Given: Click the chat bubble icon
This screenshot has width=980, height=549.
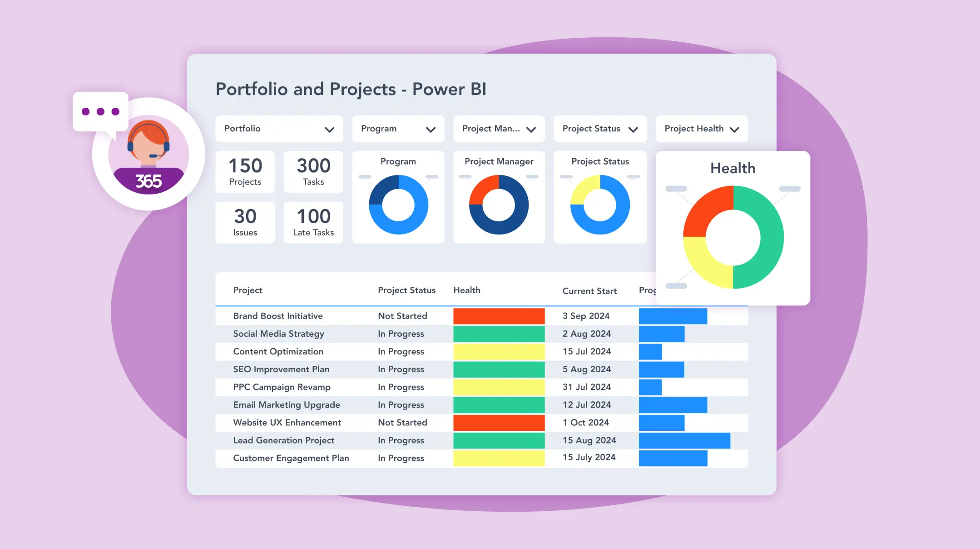Looking at the screenshot, I should (x=100, y=111).
